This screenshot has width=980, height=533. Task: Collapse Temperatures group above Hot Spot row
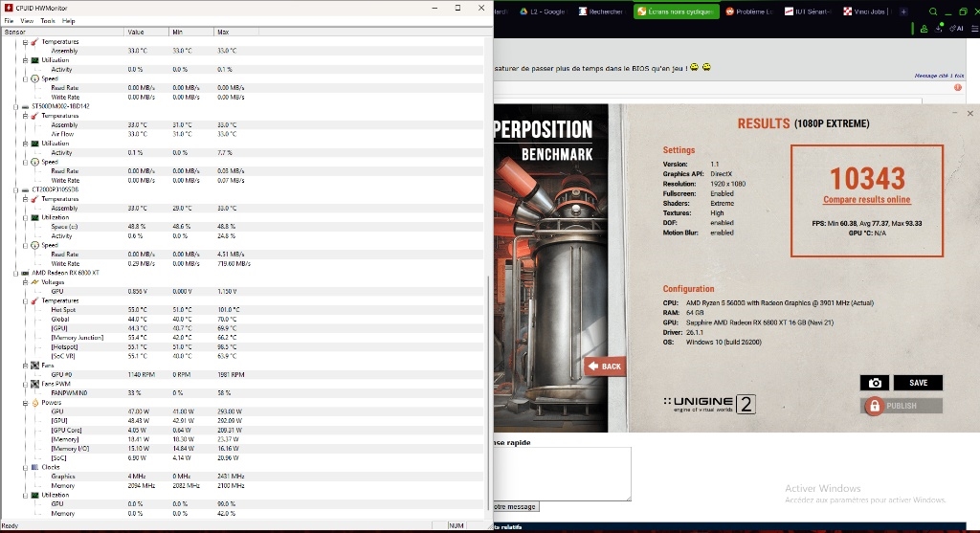[x=25, y=301]
